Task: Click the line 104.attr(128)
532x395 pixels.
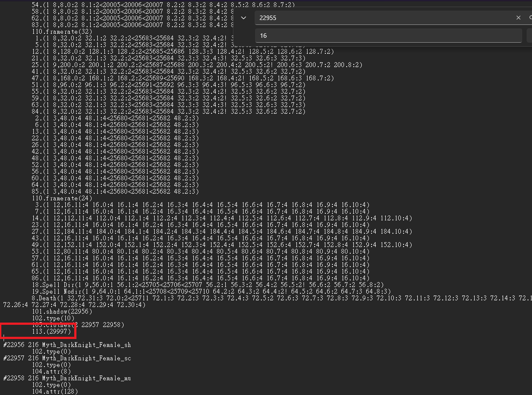Action: click(x=55, y=391)
